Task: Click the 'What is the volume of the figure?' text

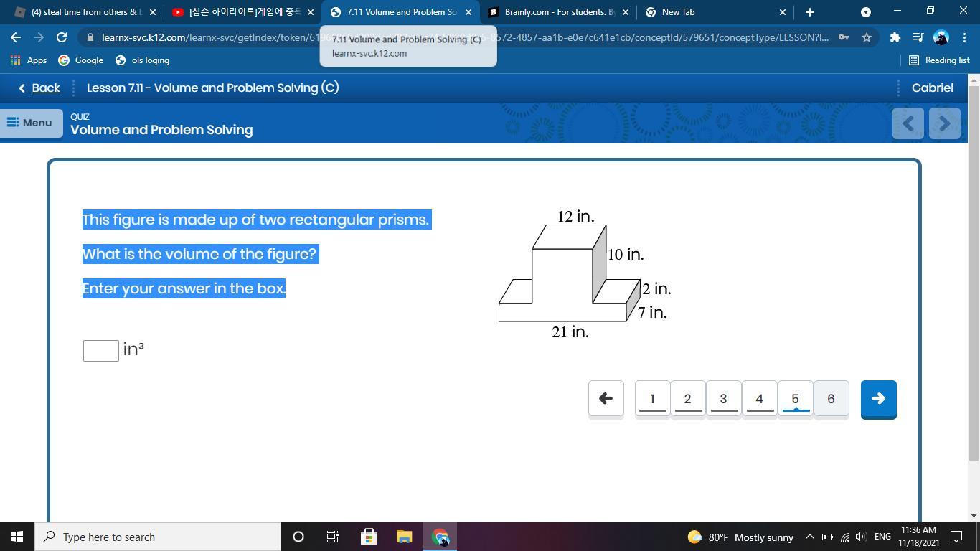Action: point(199,254)
